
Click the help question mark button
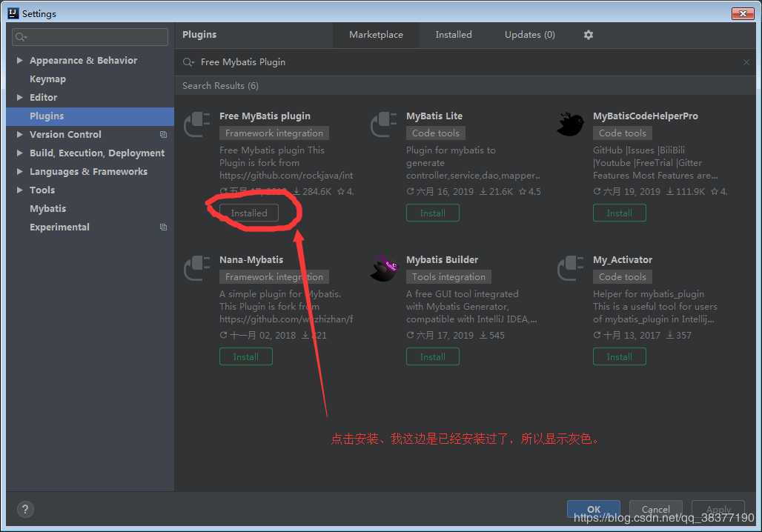click(x=25, y=509)
